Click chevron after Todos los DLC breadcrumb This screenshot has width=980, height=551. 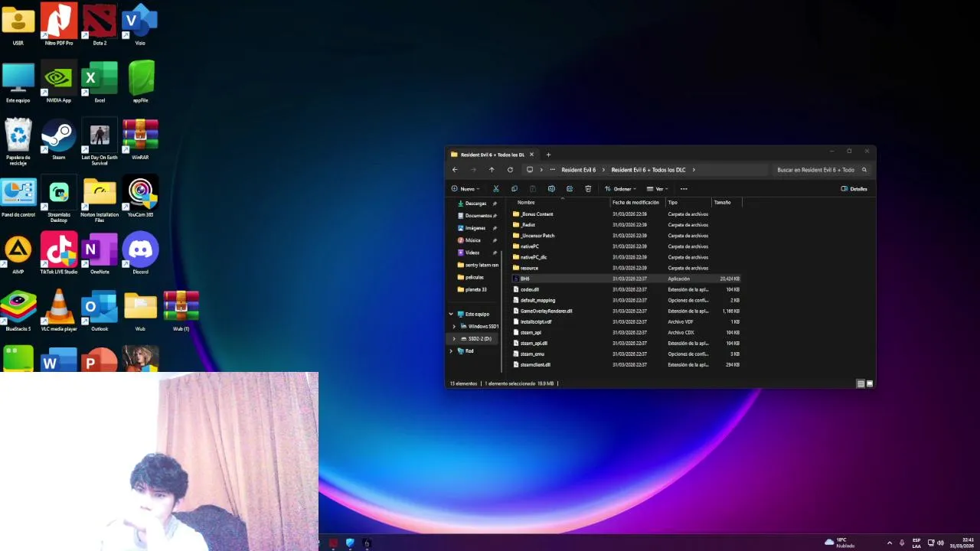694,170
